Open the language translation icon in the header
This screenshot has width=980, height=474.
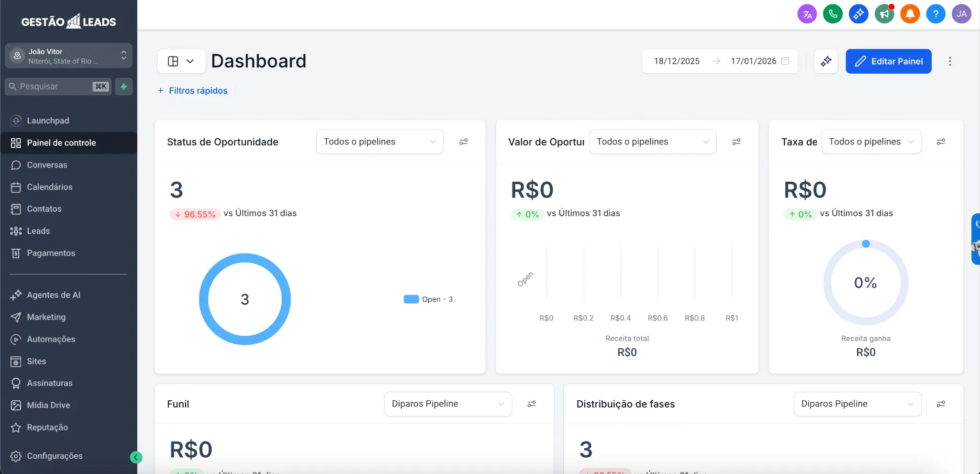[x=807, y=14]
